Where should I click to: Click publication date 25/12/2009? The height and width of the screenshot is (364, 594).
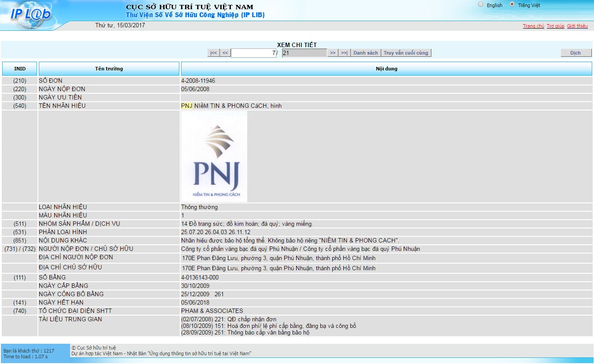195,294
